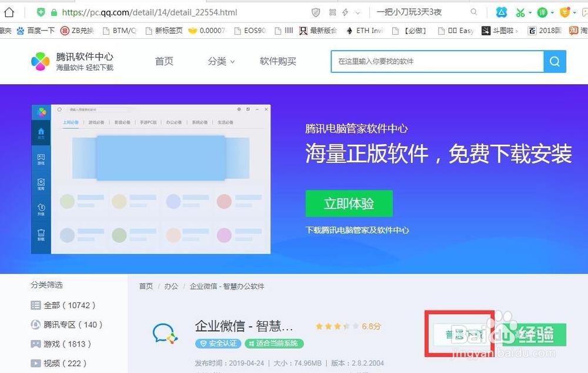Open the ETH Invi bookmark
Screen dimensions: 588x373
[364, 31]
